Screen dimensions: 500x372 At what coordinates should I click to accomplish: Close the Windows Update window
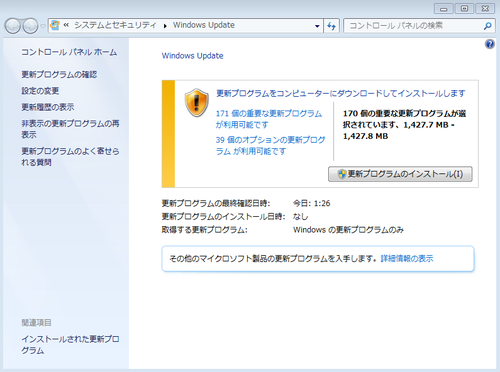tap(485, 9)
